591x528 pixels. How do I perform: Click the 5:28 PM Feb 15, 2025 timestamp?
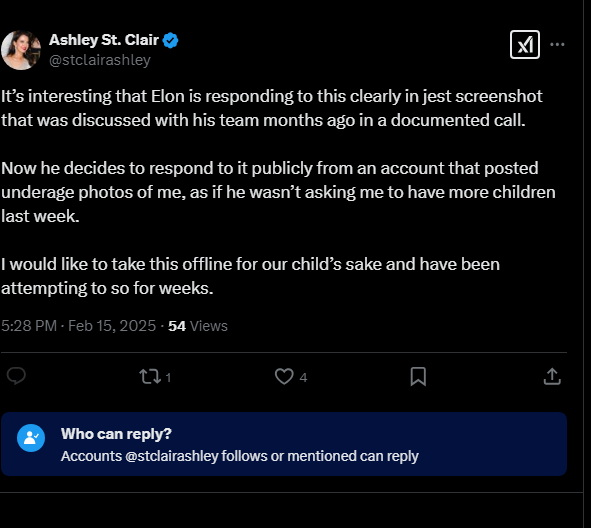click(x=78, y=326)
